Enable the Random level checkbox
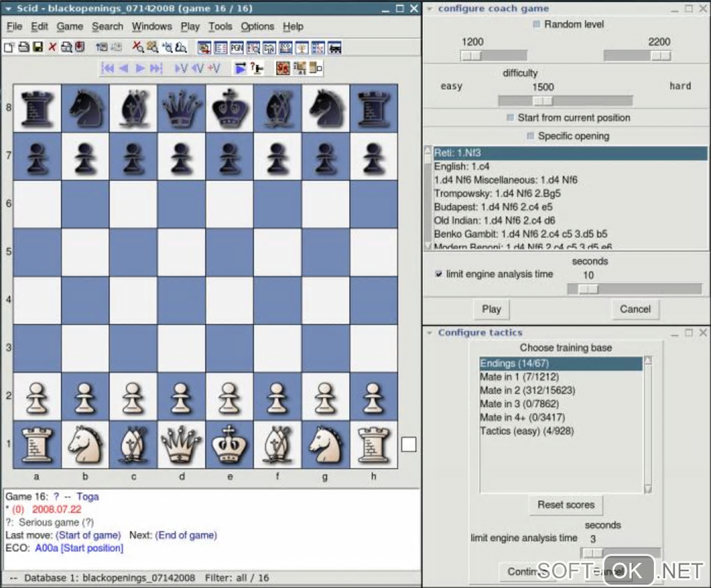 [537, 24]
